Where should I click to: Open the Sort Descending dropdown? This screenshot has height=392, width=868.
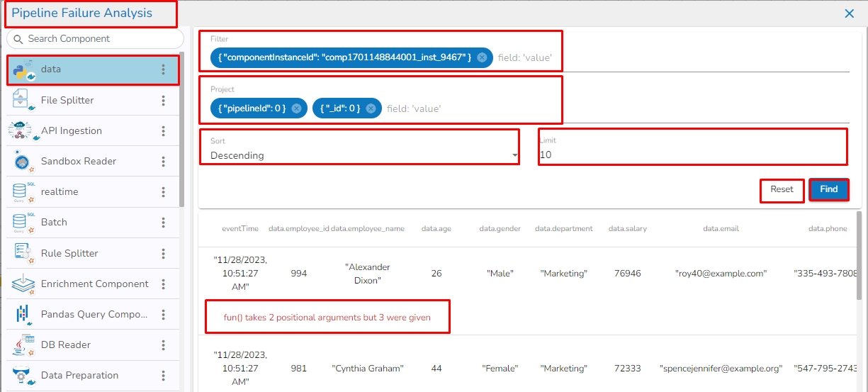(364, 155)
